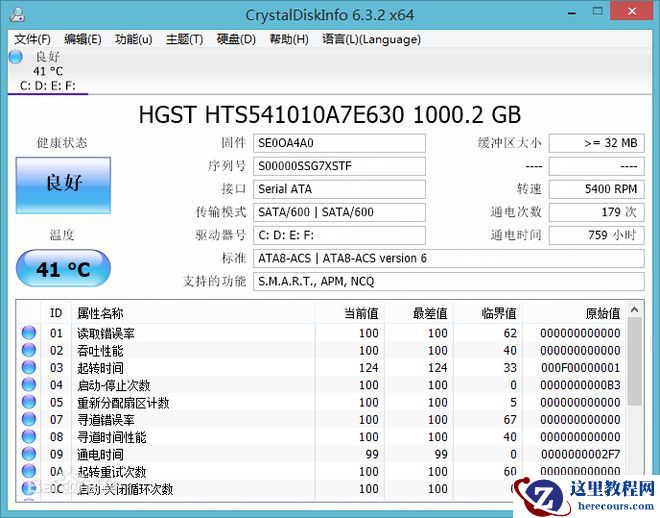Open the 语言(L)(Language) menu
Image resolution: width=660 pixels, height=518 pixels.
point(371,40)
